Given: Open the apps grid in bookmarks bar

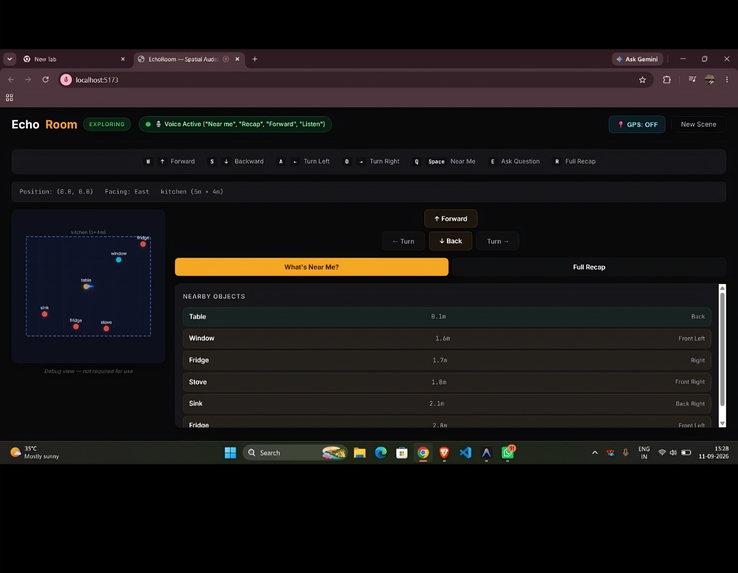Looking at the screenshot, I should (x=9, y=97).
